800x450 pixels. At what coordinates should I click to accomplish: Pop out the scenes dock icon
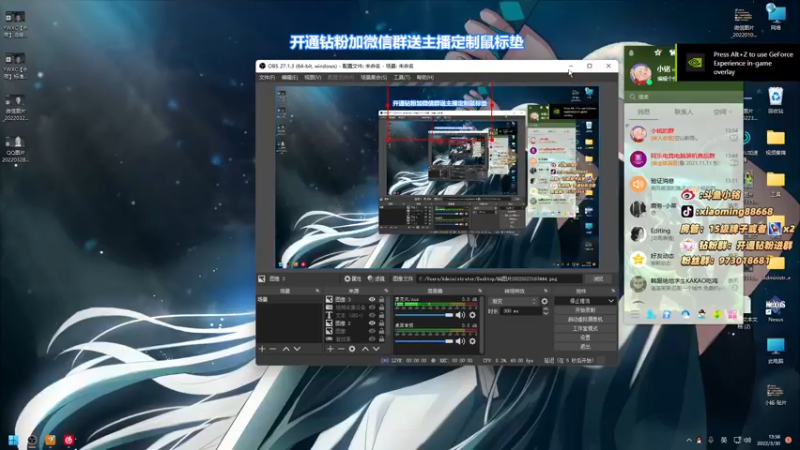coord(317,291)
